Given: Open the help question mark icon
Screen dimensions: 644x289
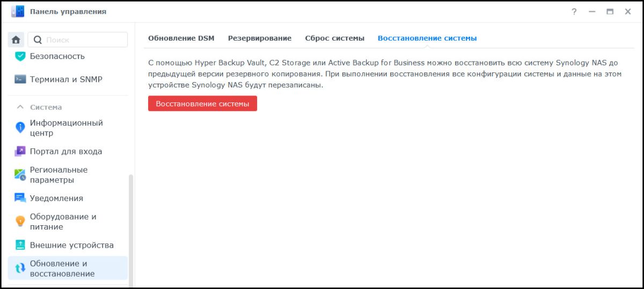Looking at the screenshot, I should pos(574,12).
